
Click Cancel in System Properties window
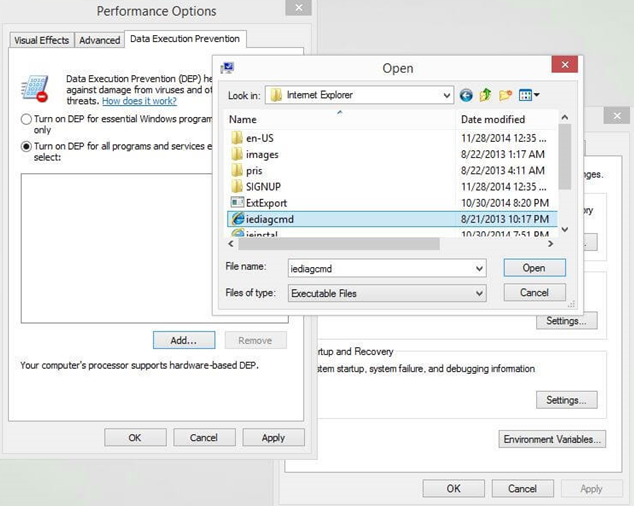522,489
